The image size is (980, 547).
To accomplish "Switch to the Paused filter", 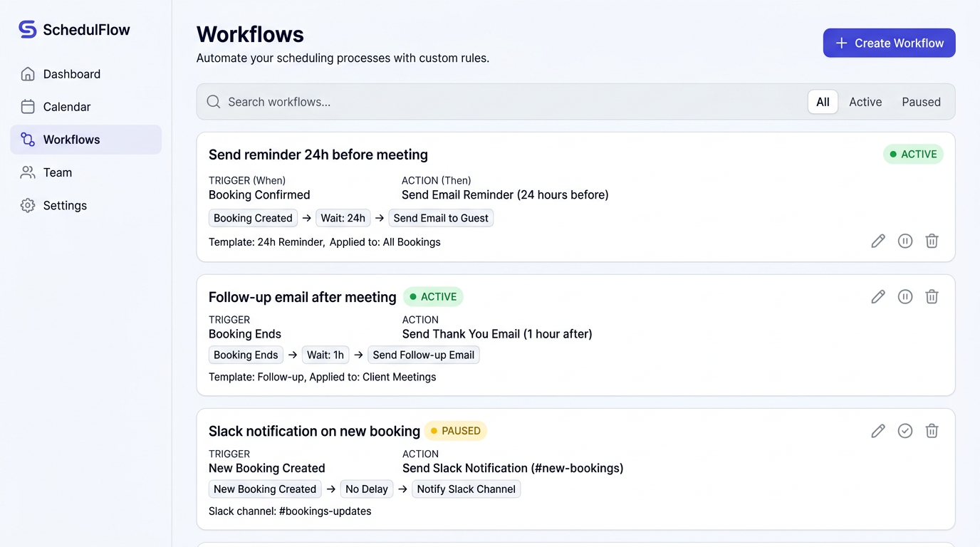I will [x=921, y=102].
